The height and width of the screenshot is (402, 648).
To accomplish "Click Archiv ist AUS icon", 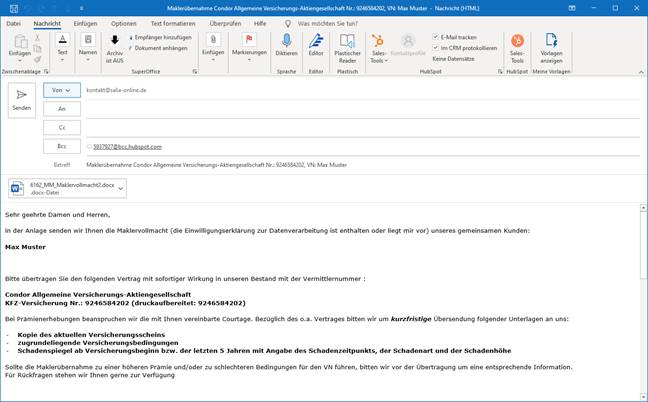I will (114, 48).
